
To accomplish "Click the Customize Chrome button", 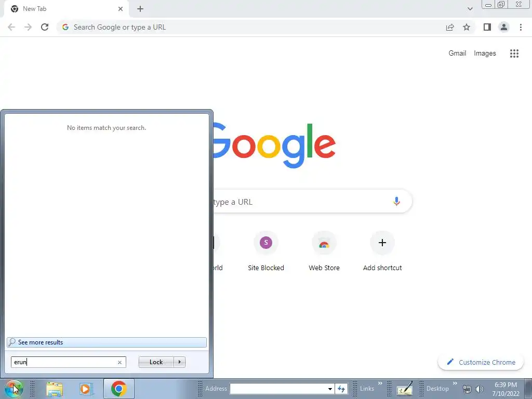I will pos(481,362).
